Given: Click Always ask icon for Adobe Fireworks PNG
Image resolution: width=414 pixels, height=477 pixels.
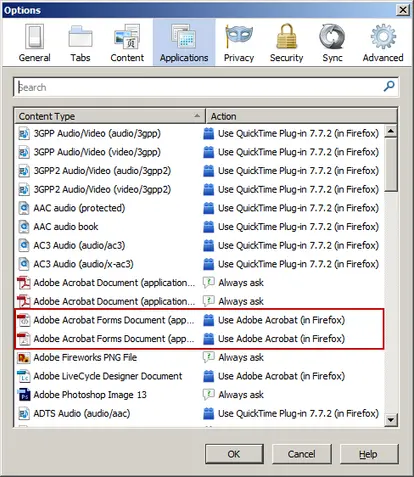Looking at the screenshot, I should [209, 357].
